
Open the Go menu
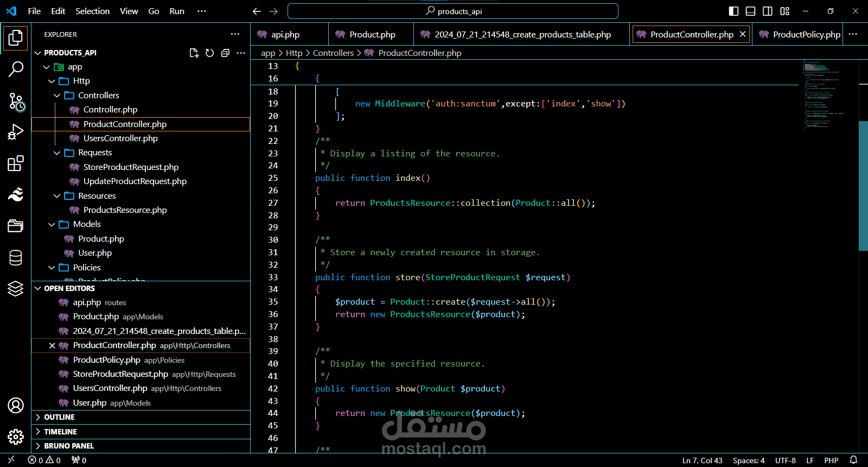(x=154, y=11)
